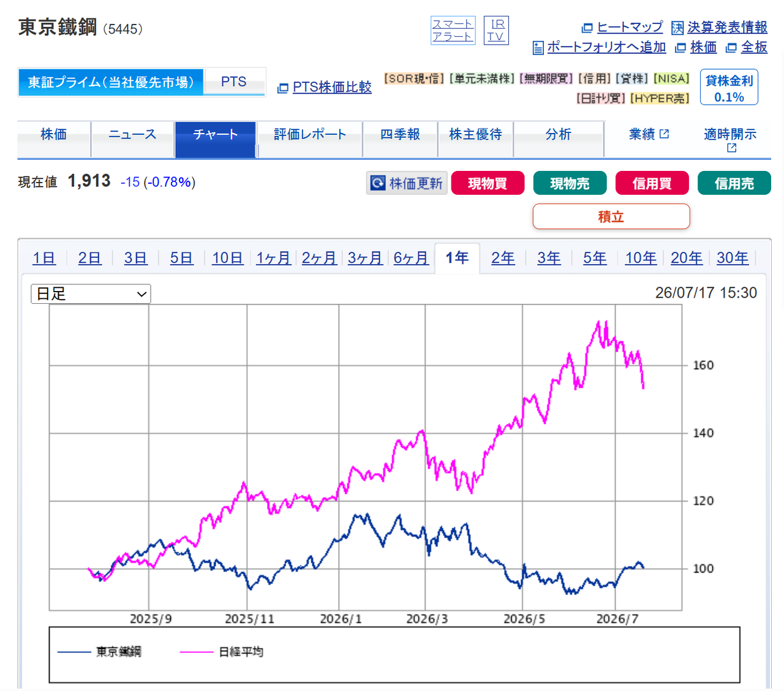Viewport: 784px width, 691px height.
Task: Click the current price value 1,913
Action: (x=89, y=181)
